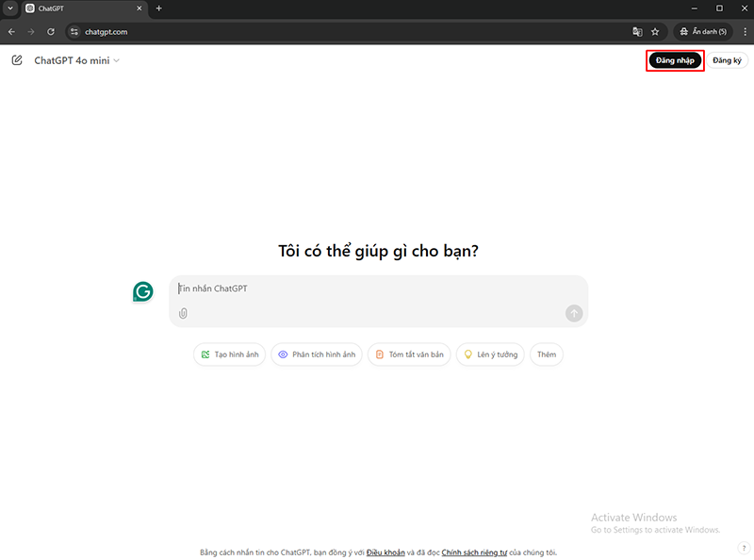Minimize the browser window

[x=694, y=8]
